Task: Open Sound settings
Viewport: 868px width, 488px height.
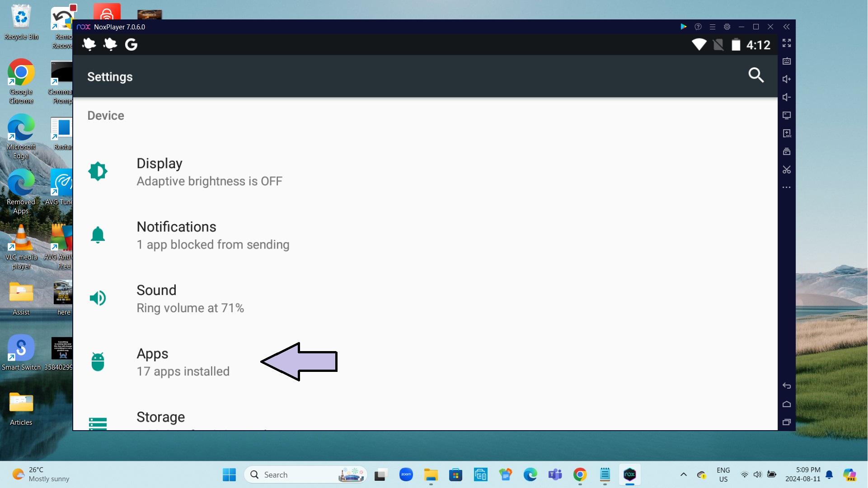Action: click(x=156, y=297)
